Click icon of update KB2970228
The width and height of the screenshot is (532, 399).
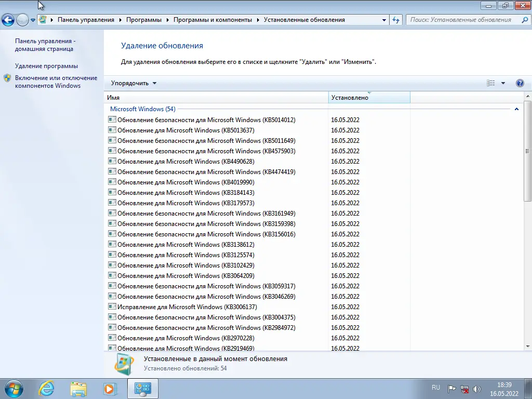(x=112, y=338)
